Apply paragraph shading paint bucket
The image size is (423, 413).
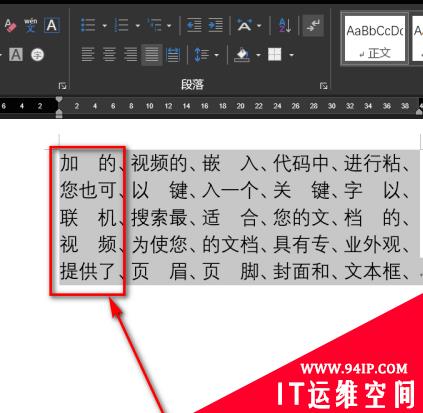[242, 55]
